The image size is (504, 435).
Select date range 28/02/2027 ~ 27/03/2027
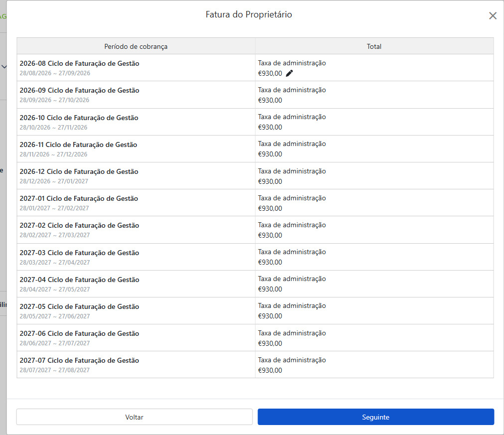[55, 235]
